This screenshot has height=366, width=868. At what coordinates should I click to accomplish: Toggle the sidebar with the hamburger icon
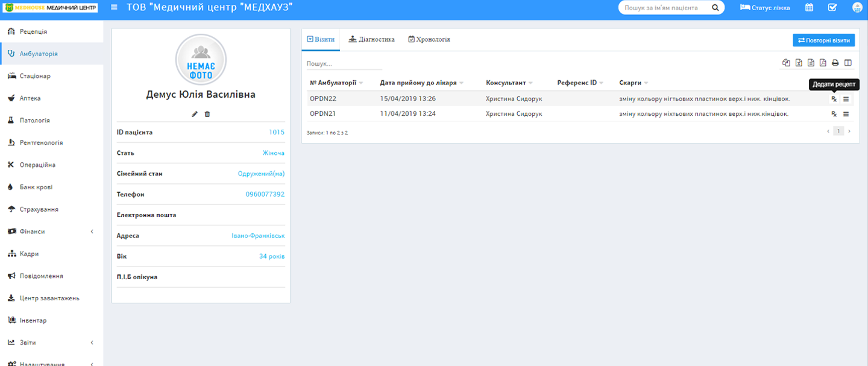115,7
